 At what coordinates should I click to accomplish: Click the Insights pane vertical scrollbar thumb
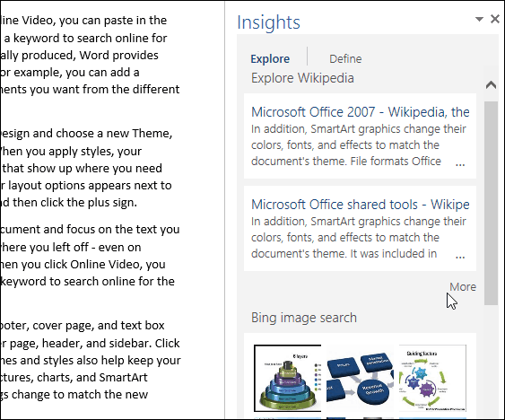(x=491, y=203)
